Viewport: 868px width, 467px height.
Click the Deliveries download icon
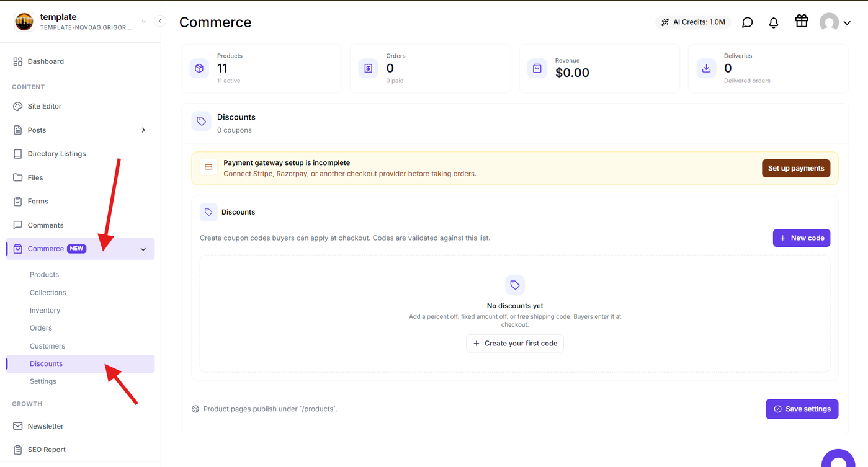[x=706, y=68]
